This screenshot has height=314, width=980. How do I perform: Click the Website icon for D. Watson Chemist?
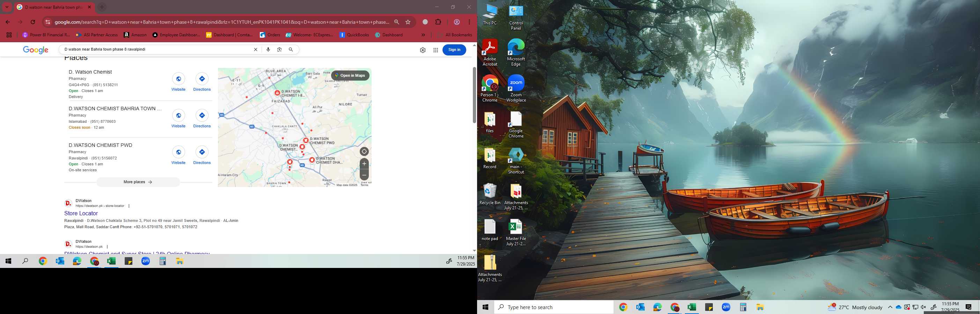coord(178,79)
